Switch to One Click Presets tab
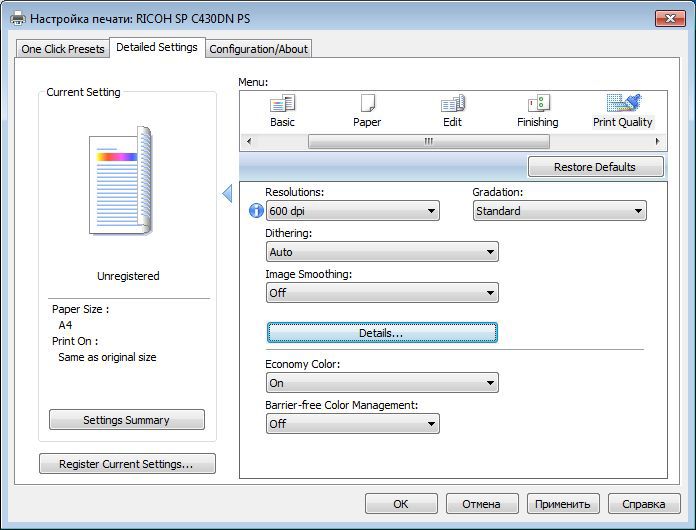Screen dimensions: 696x530 point(63,49)
